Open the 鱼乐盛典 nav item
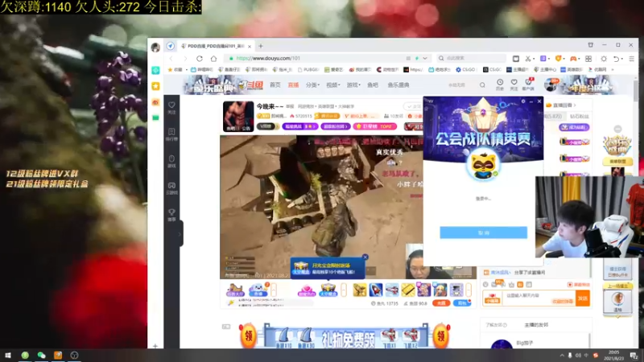Viewport: 644px width, 362px height. pos(398,85)
